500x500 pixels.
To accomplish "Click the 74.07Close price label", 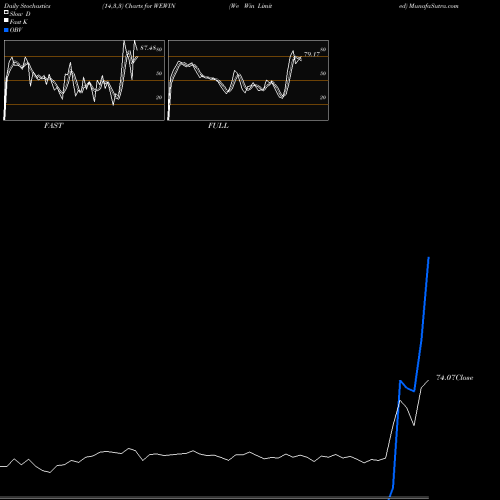I will (x=455, y=378).
